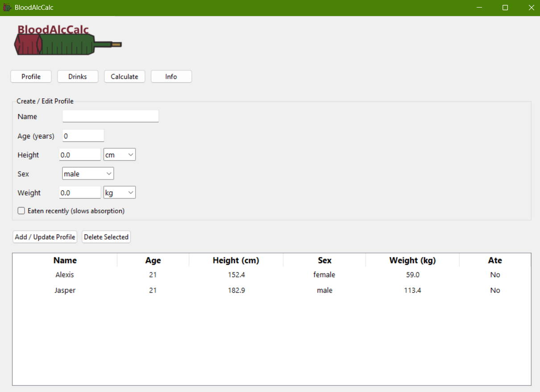Enable the Eaten recently checkbox
The height and width of the screenshot is (392, 540).
coord(21,211)
